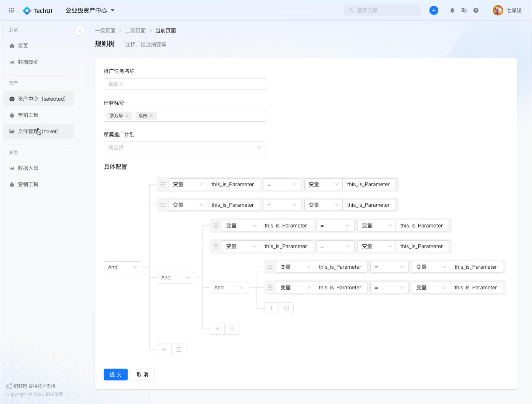Remove the 黎芳华 tag
This screenshot has height=404, width=532.
pos(127,116)
